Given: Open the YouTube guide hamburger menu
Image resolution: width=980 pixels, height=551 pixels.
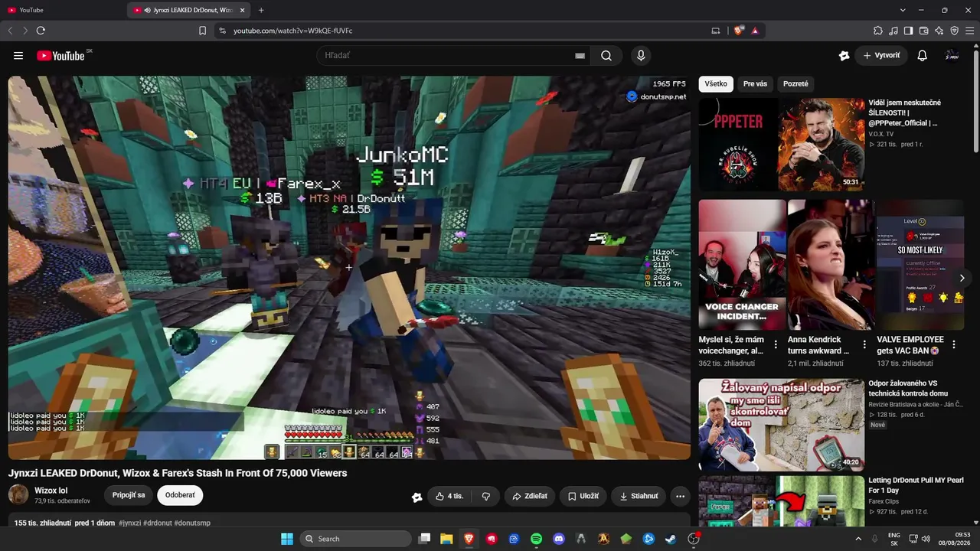Looking at the screenshot, I should point(18,56).
